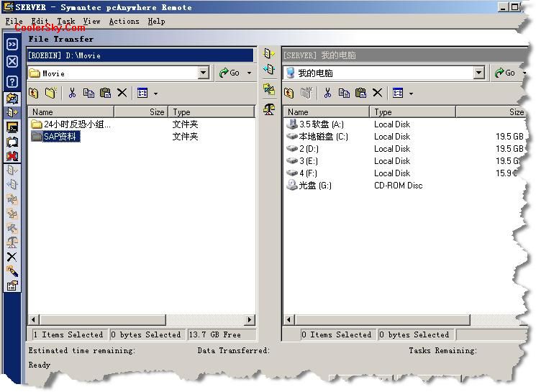Click the Copy icon in server pane toolbar
Screen dimensions: 536x392
(x=344, y=93)
